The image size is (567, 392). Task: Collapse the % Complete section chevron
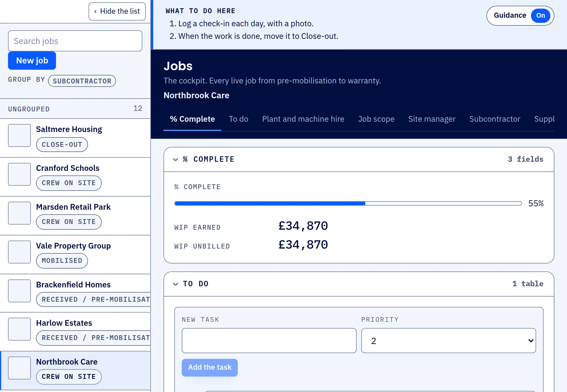click(x=175, y=159)
